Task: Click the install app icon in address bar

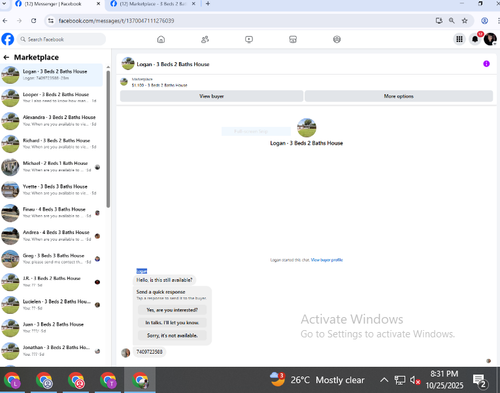Action: (x=439, y=21)
